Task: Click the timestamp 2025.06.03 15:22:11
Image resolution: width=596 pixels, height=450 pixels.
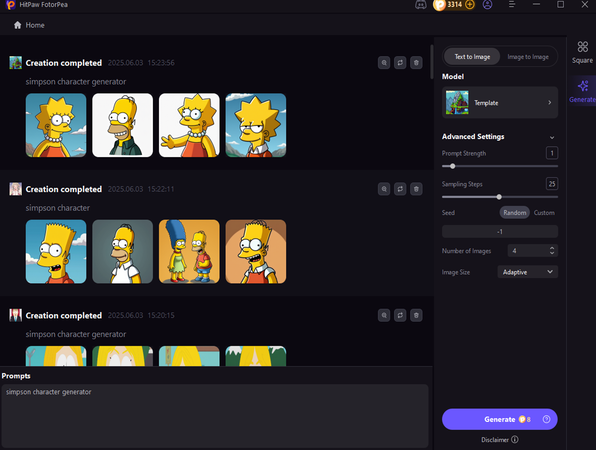Action: 141,189
